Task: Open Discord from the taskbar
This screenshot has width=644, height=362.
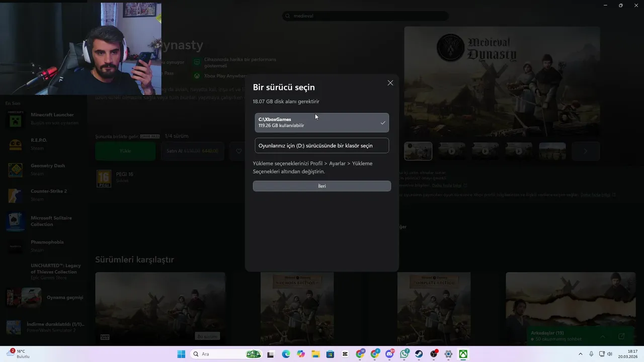Action: (x=389, y=354)
